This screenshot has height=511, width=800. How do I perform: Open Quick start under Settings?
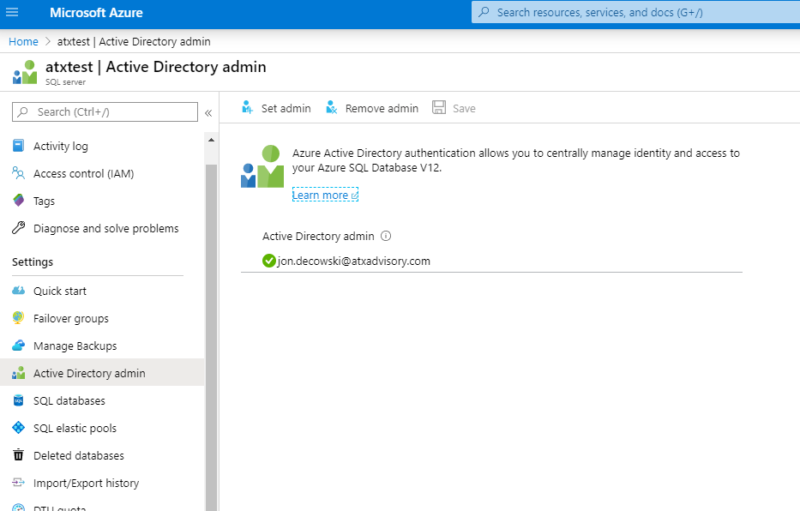coord(60,291)
